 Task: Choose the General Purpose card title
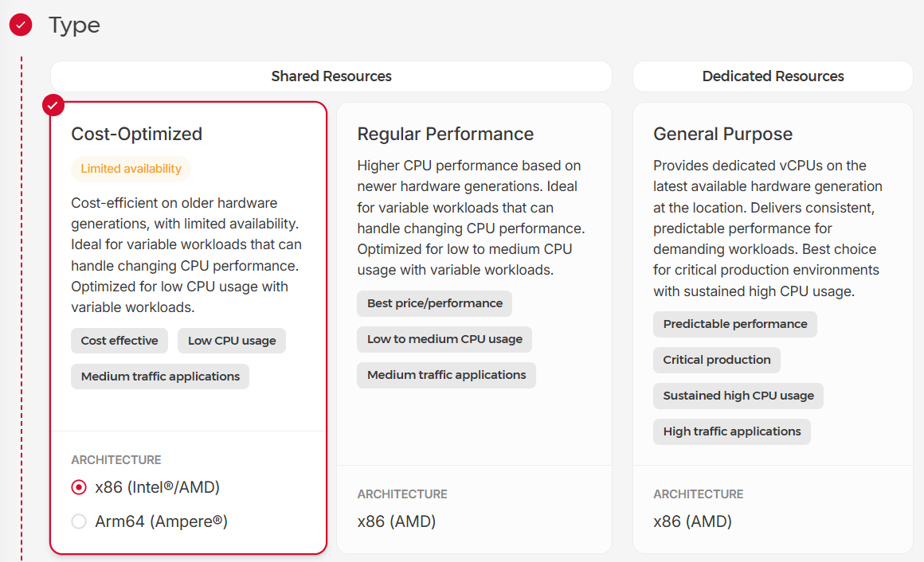click(x=722, y=134)
